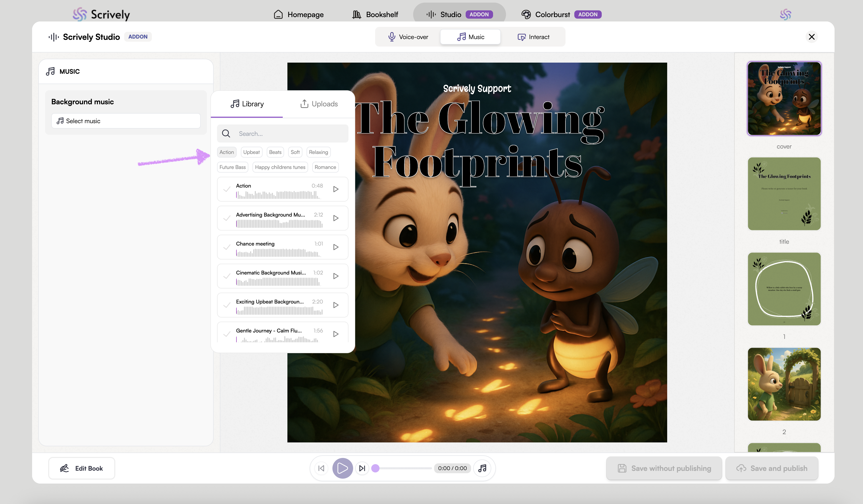The width and height of the screenshot is (863, 504).
Task: Select page 2 thumbnail with rabbit at gate
Action: tap(784, 384)
